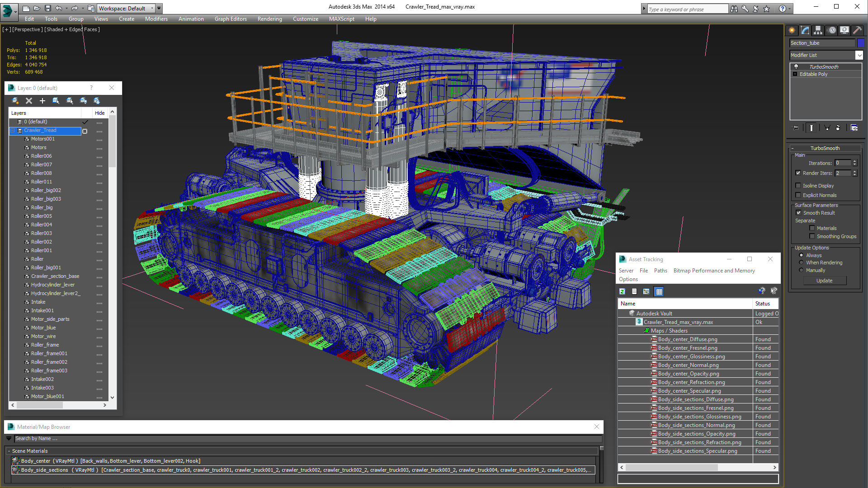Click Asset Tracking tree view icon
Image resolution: width=868 pixels, height=488 pixels.
pyautogui.click(x=646, y=291)
